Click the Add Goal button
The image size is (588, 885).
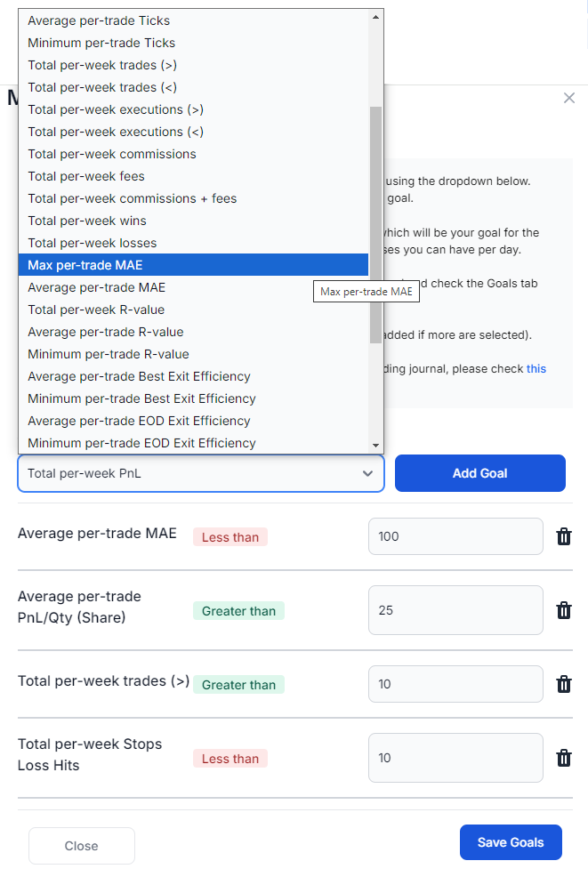tap(479, 473)
